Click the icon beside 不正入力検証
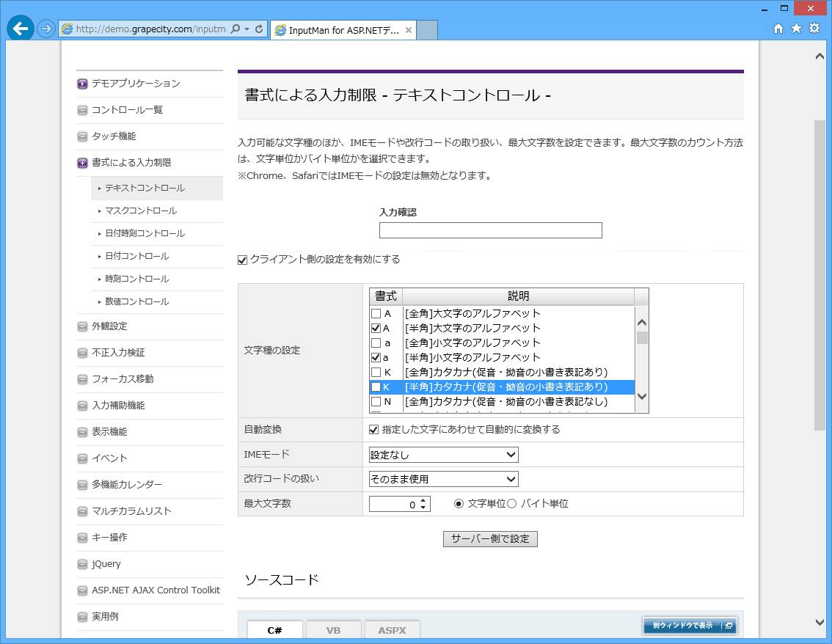The height and width of the screenshot is (644, 832). (82, 354)
